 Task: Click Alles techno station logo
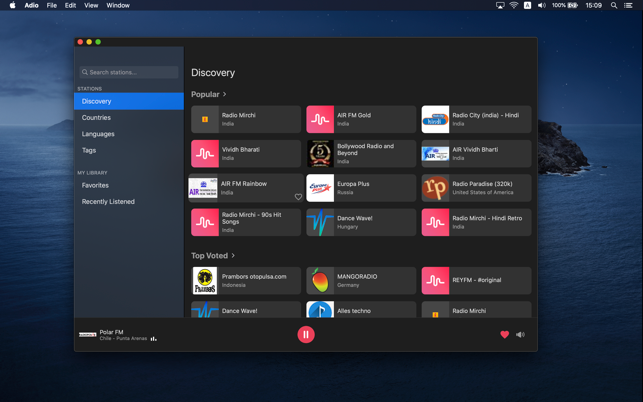tap(320, 310)
